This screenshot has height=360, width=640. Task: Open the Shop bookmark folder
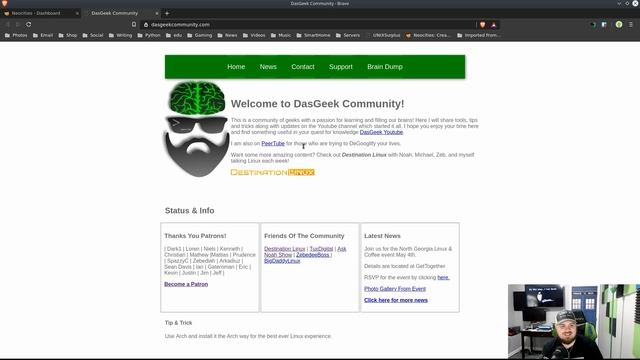point(68,36)
